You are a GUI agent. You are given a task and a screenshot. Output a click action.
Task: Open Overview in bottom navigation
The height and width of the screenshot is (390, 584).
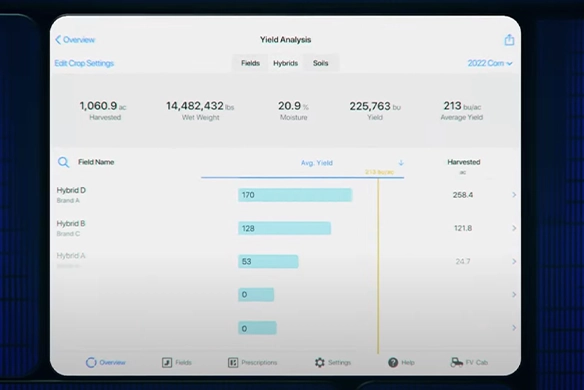pyautogui.click(x=106, y=362)
